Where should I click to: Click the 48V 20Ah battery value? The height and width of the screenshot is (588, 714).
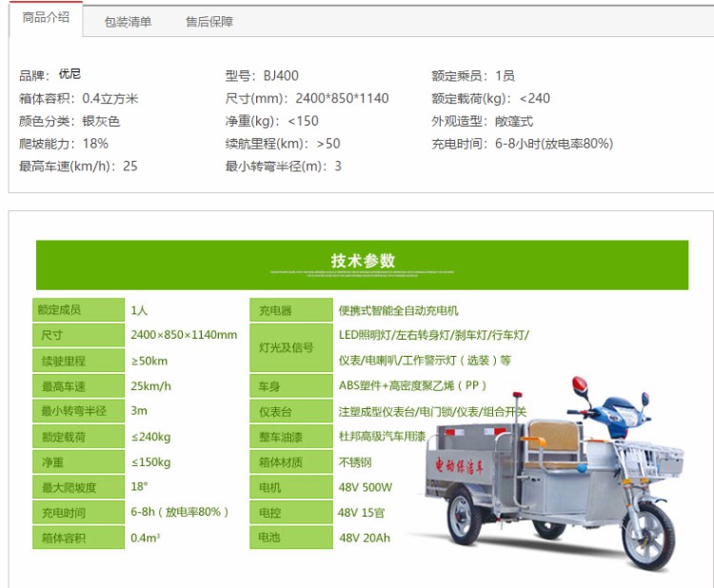click(x=366, y=538)
